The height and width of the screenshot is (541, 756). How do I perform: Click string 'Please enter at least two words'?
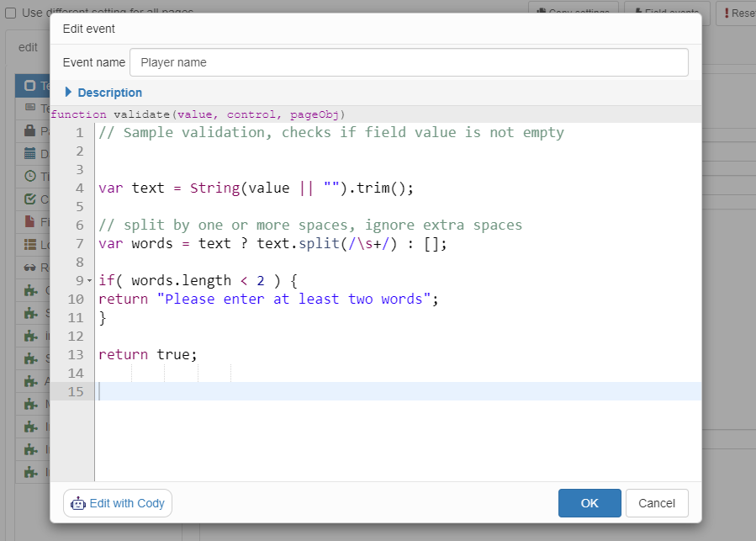tap(293, 299)
